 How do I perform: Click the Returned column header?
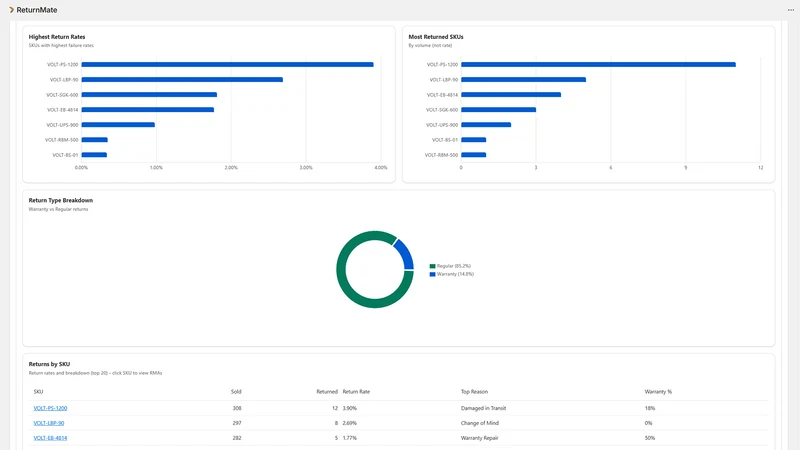coord(327,392)
